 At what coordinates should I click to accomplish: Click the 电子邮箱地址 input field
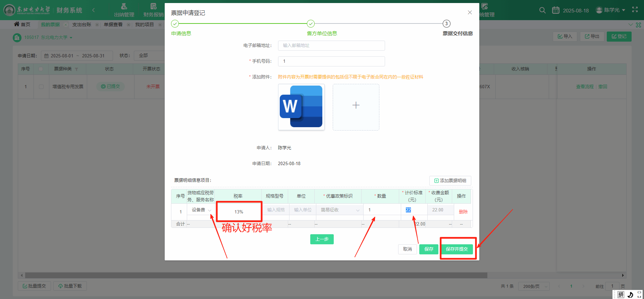pyautogui.click(x=331, y=46)
